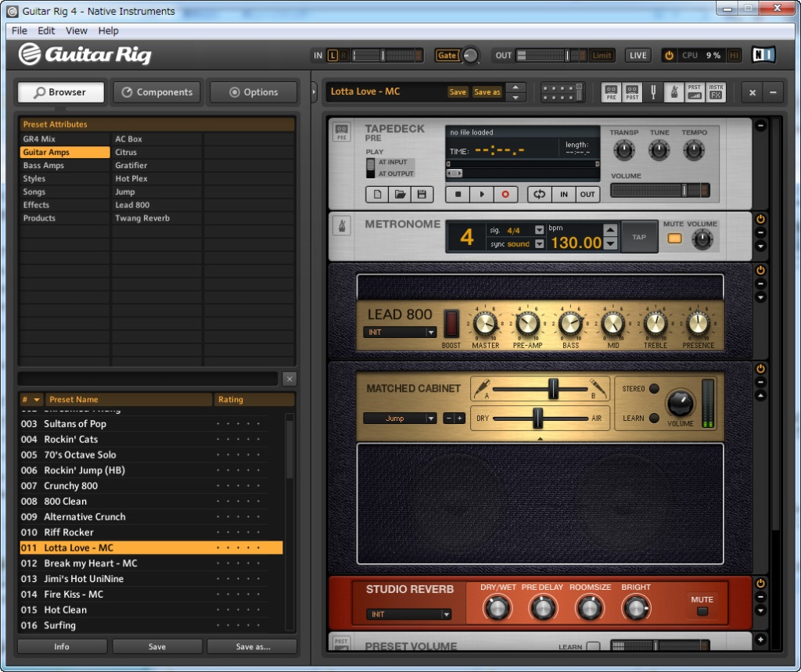Collapse the sidebar with the arrow handle
Screen dimensions: 801x672
[314, 92]
